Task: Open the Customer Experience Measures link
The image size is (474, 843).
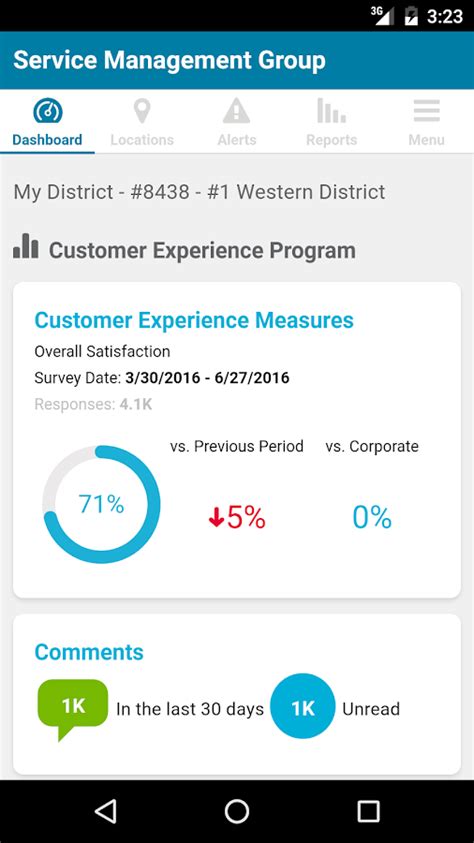Action: [194, 320]
